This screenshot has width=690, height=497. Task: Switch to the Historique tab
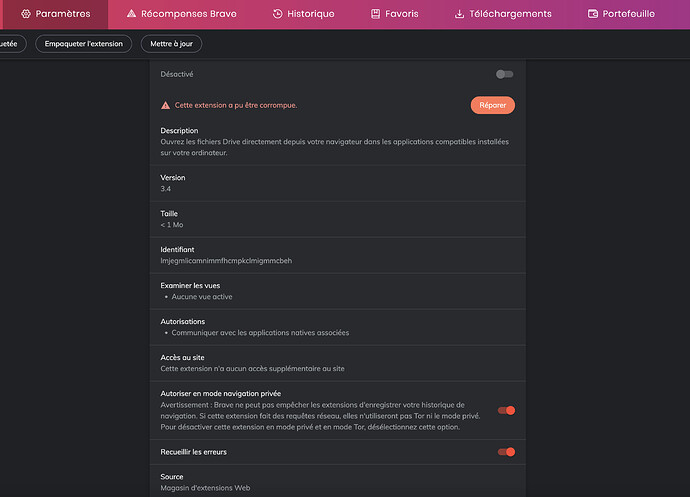tap(303, 14)
